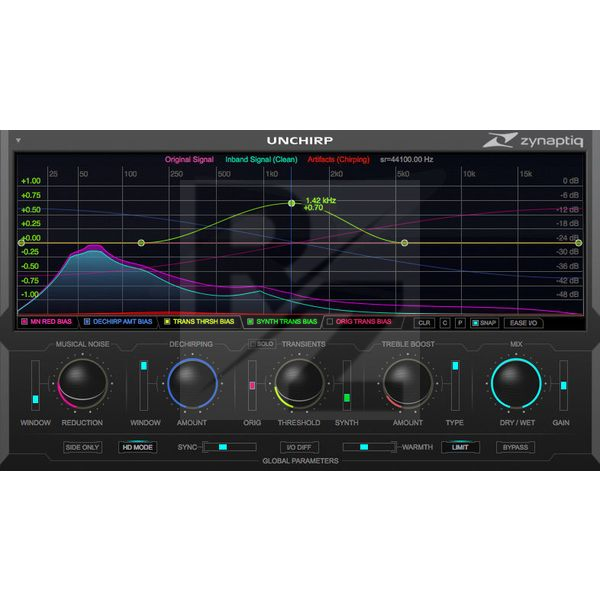This screenshot has height=600, width=600.
Task: Toggle the TRANS THRSH BIAS checkbox
Action: click(x=167, y=321)
